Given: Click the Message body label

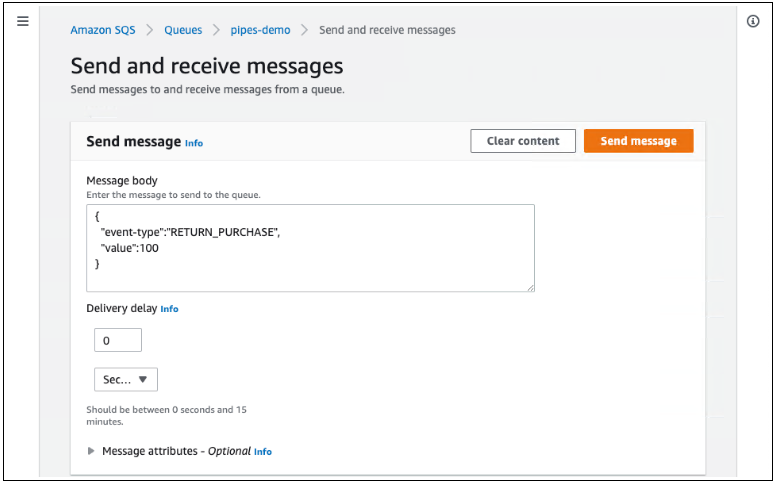Looking at the screenshot, I should [122, 180].
